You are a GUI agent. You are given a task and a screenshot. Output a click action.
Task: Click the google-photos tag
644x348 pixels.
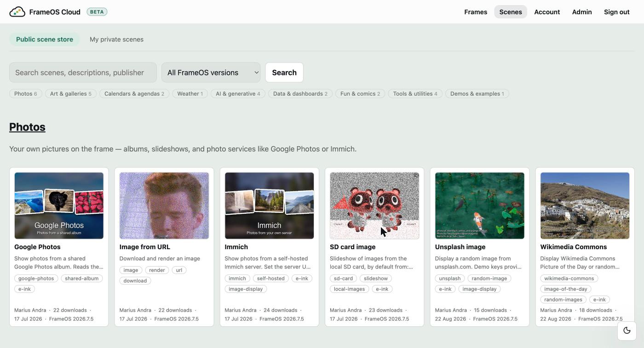click(36, 279)
